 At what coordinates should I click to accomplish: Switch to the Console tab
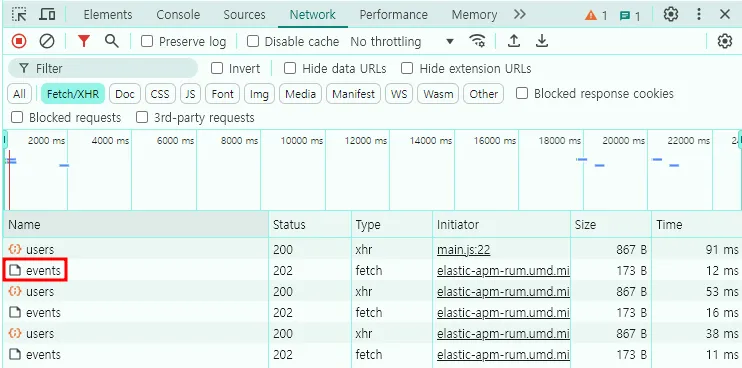[178, 15]
